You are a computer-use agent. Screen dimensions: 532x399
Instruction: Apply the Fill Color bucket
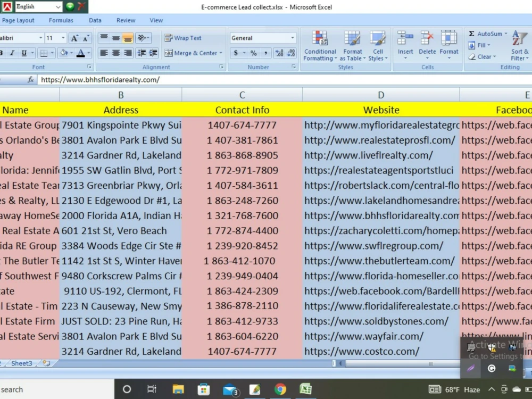tap(63, 53)
